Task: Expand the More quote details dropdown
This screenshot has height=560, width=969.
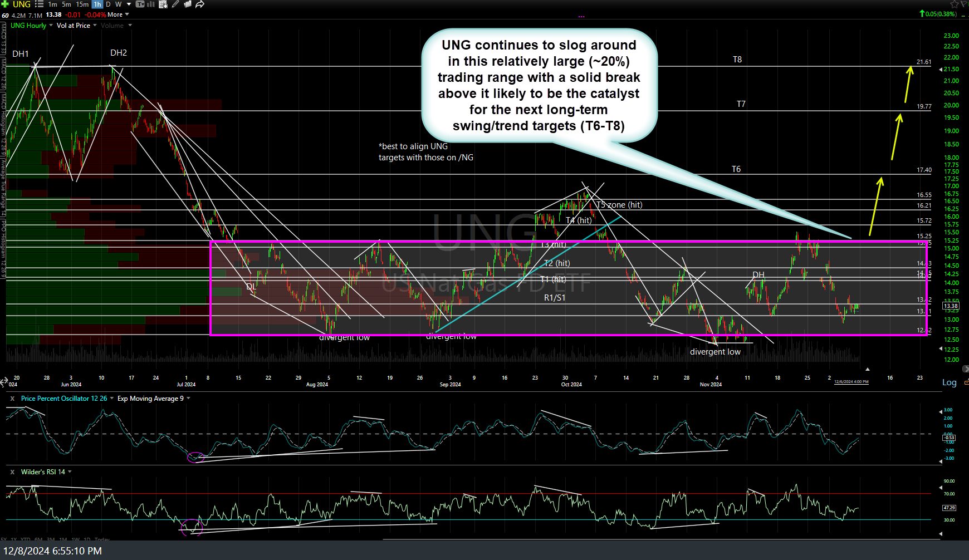Action: coord(118,15)
